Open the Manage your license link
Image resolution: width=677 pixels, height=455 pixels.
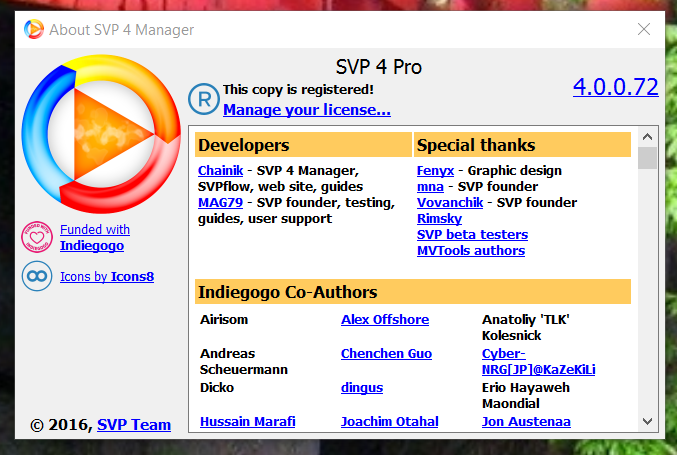[306, 110]
